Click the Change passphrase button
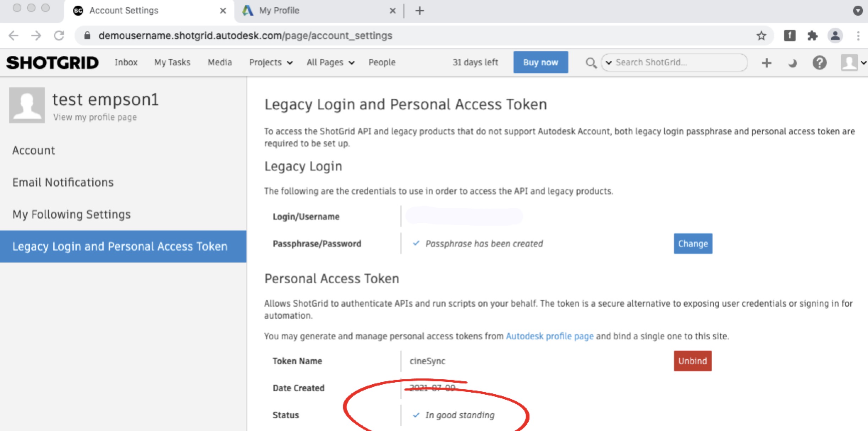Screen dimensions: 868x431 click(693, 244)
